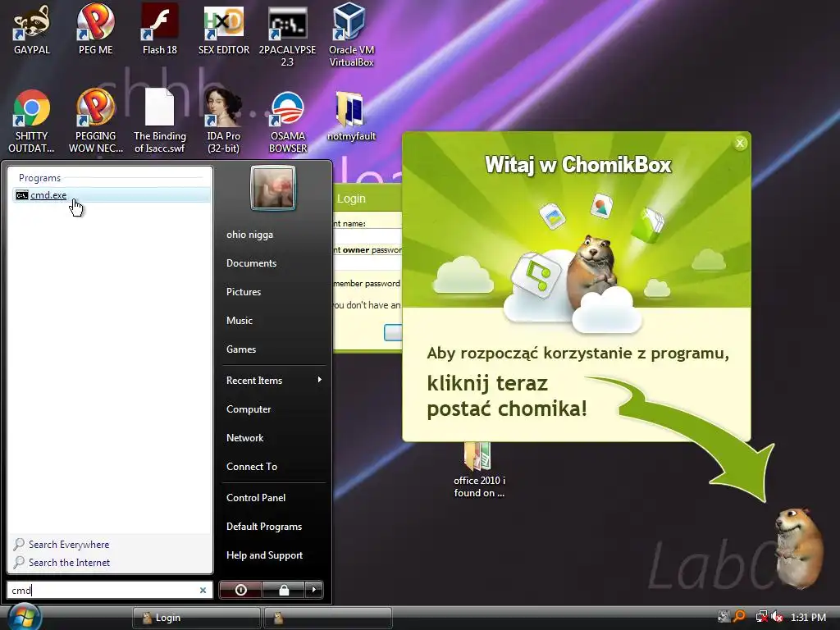The image size is (840, 630).
Task: Open Pictures from Start menu
Action: [243, 292]
